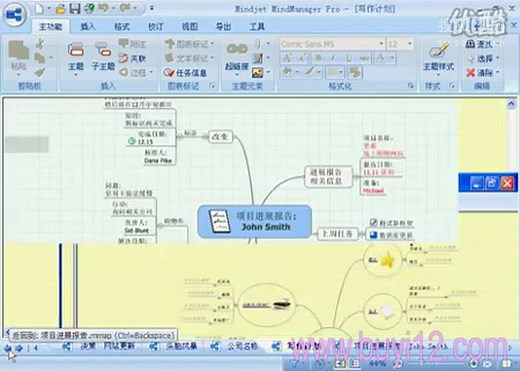520x371 pixels.
Task: Expand the 粘贴 paste dropdown arrow
Action: 19,75
